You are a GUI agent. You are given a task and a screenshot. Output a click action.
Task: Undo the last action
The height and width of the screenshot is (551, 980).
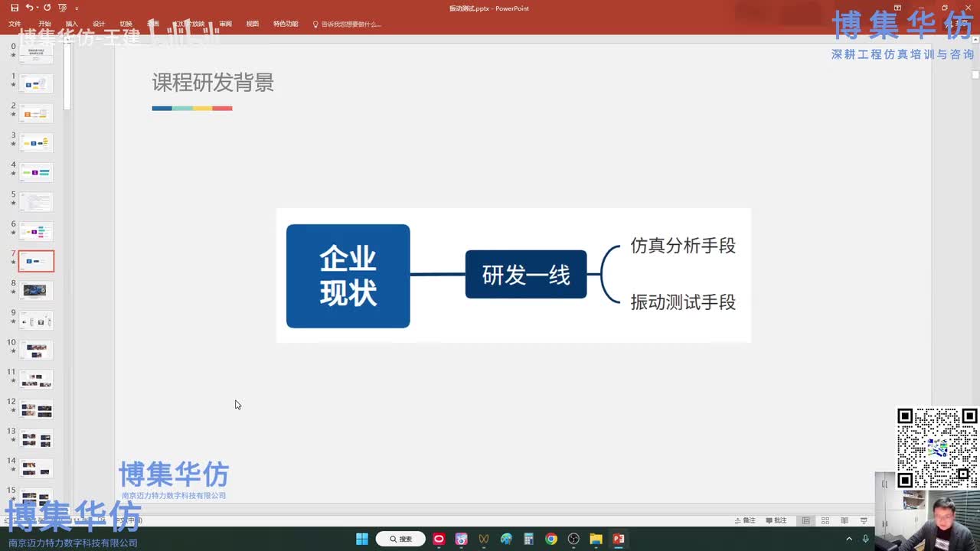(29, 8)
